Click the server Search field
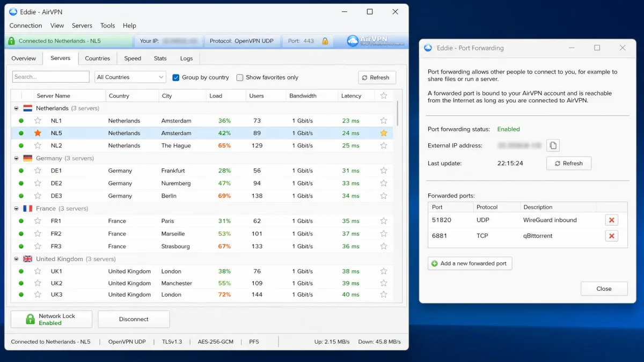 click(51, 77)
